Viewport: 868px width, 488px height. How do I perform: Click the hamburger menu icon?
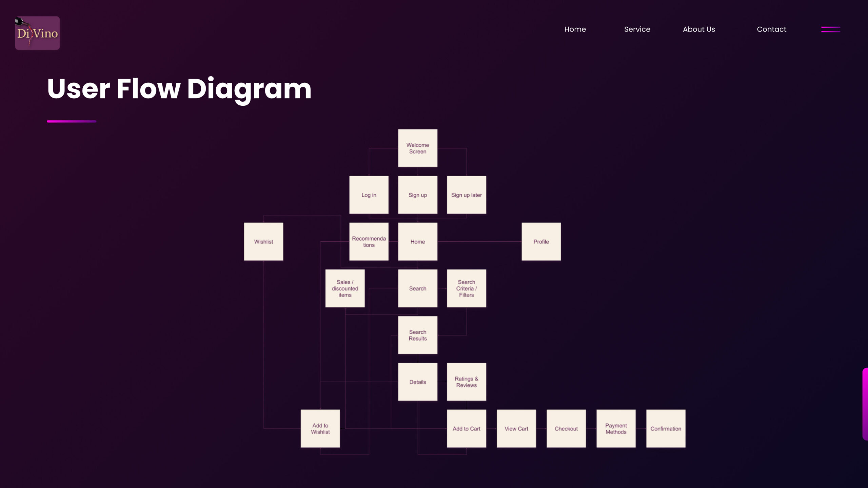coord(830,29)
